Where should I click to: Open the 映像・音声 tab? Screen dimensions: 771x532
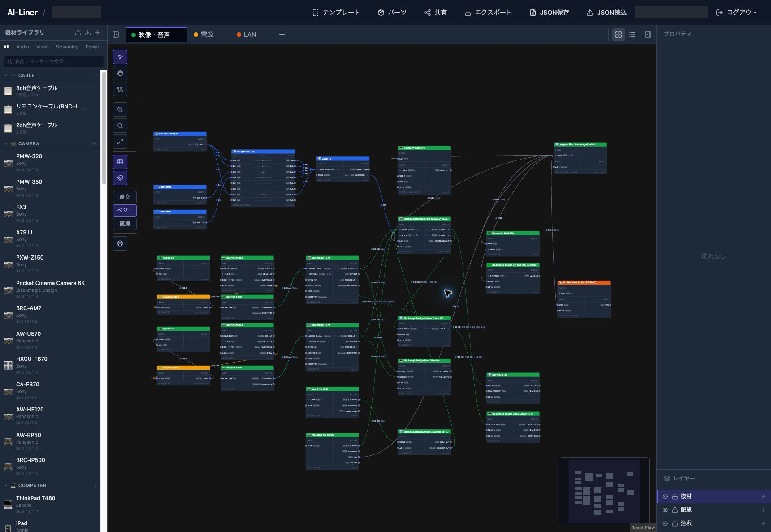coord(156,35)
